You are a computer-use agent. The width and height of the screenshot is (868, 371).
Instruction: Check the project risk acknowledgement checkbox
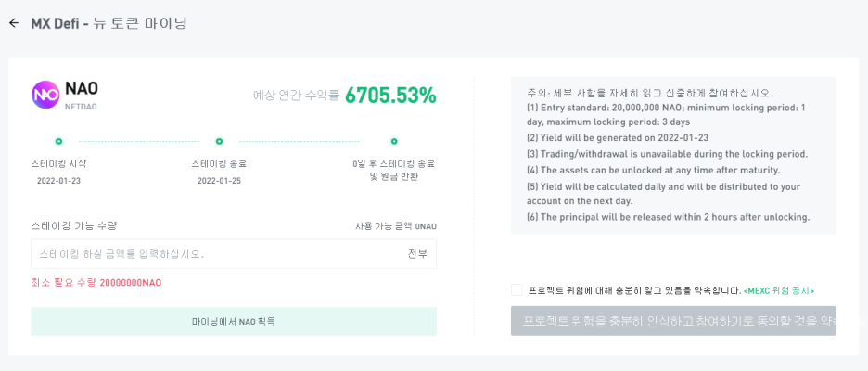coord(517,290)
